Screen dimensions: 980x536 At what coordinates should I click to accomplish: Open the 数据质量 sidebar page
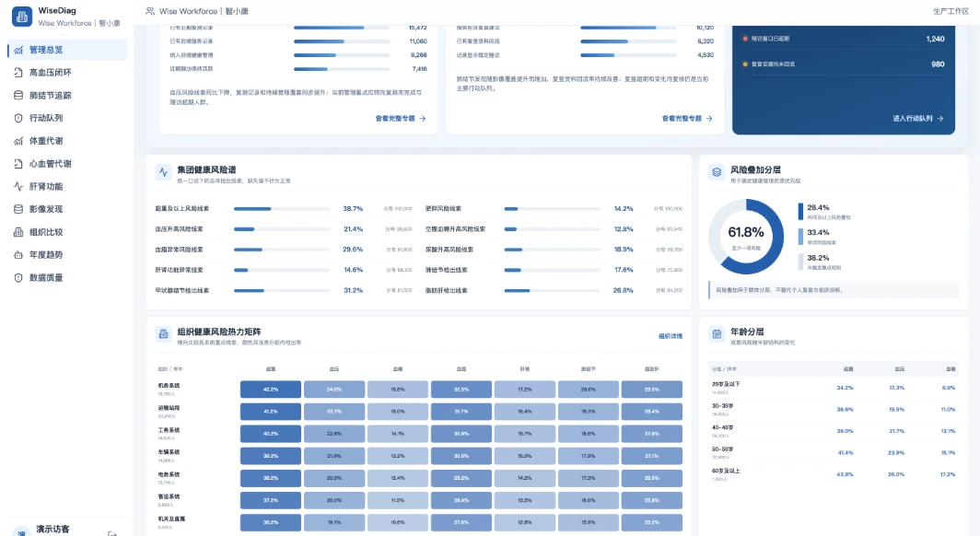[67, 277]
